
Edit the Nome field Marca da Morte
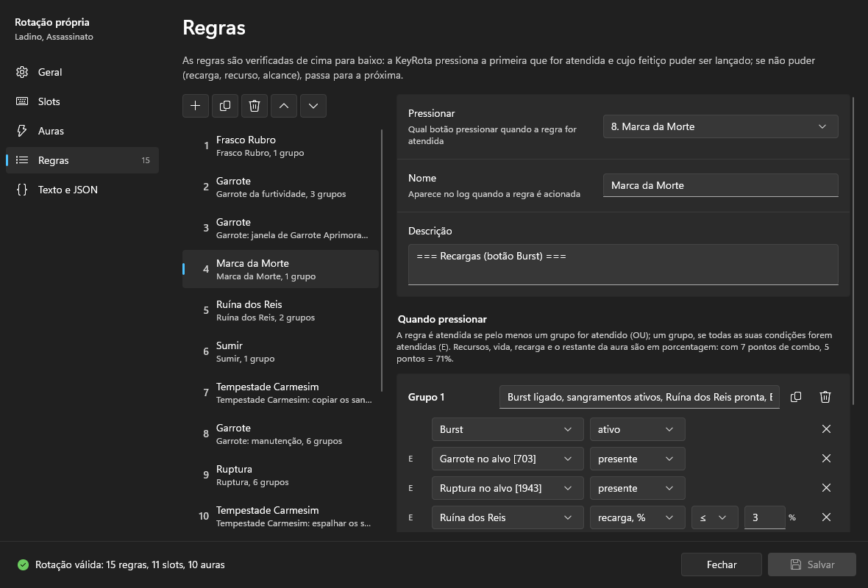click(720, 185)
